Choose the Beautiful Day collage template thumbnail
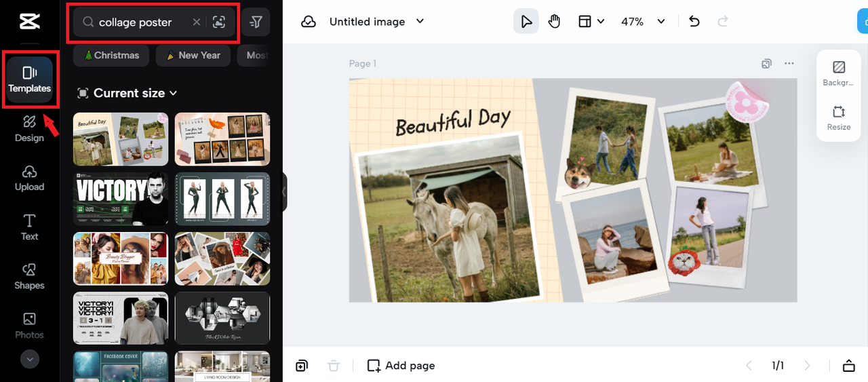Screen dimensions: 868x382 [121, 139]
